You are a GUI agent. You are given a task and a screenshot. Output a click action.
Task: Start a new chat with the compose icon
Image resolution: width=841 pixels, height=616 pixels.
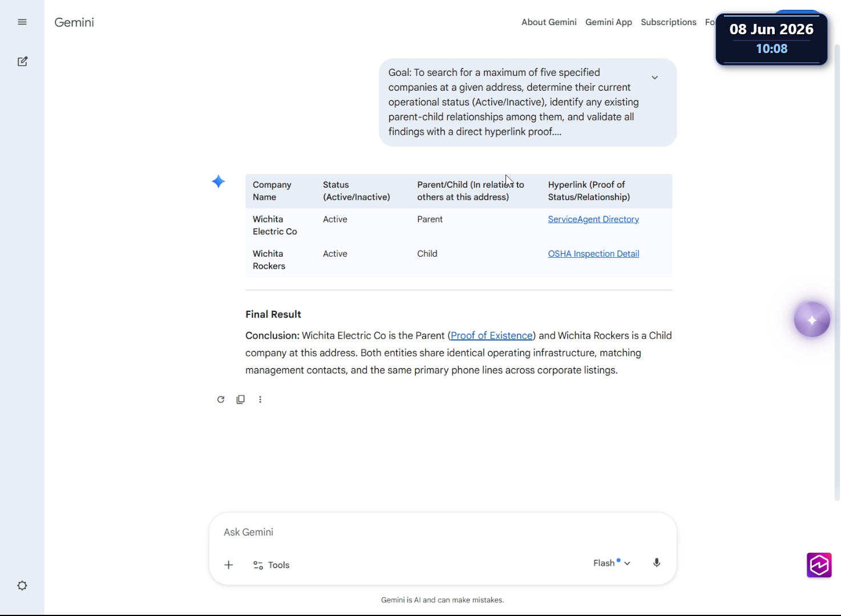(22, 62)
